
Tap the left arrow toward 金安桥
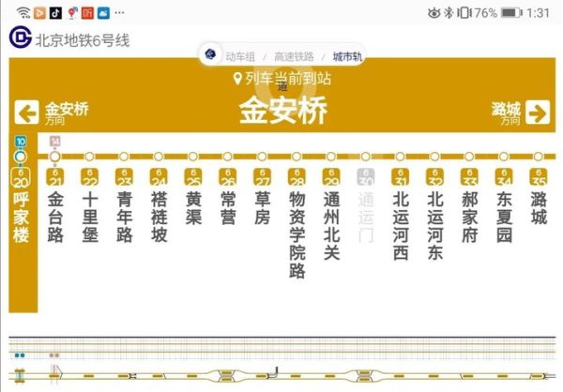coord(26,113)
